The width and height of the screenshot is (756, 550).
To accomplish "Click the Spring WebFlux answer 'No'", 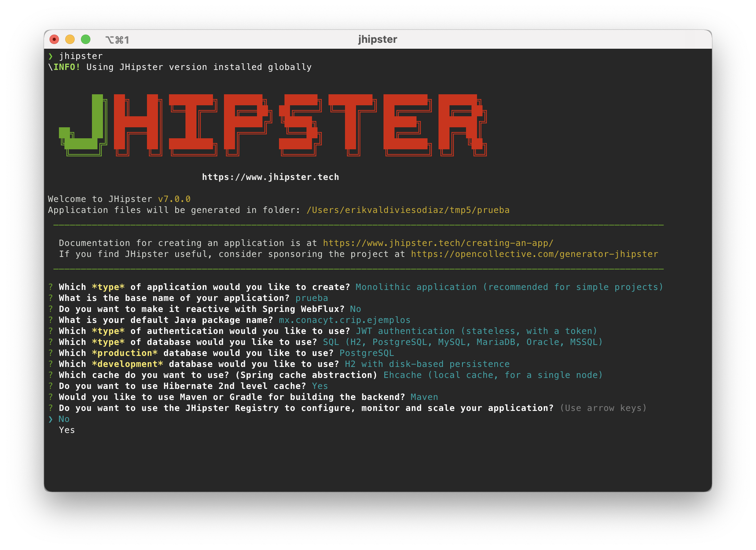I will tap(356, 309).
